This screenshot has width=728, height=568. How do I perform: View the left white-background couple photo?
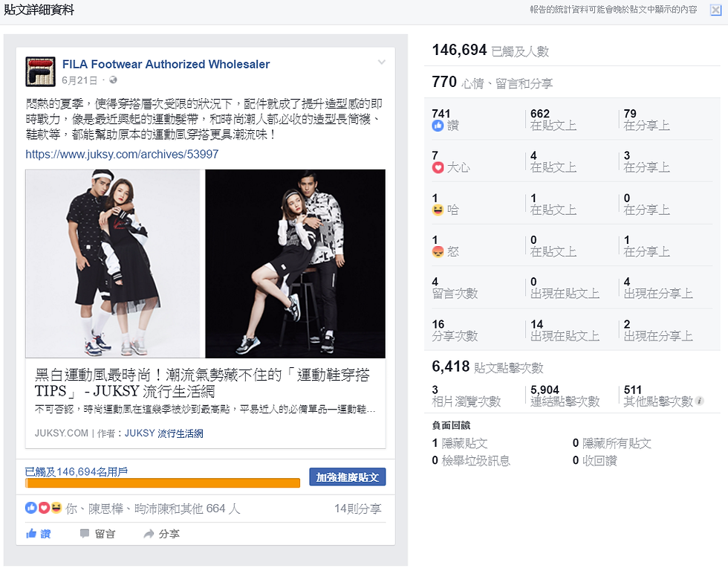coord(113,263)
